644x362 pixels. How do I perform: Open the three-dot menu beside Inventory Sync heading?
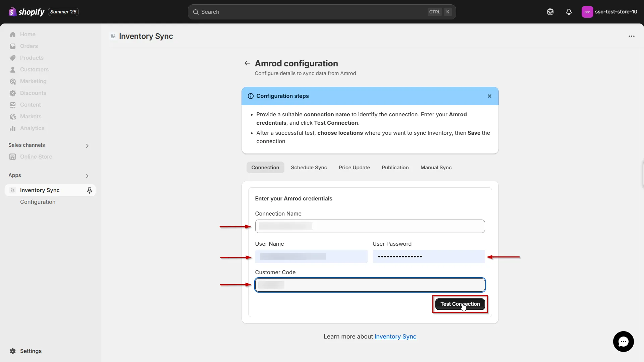tap(632, 36)
